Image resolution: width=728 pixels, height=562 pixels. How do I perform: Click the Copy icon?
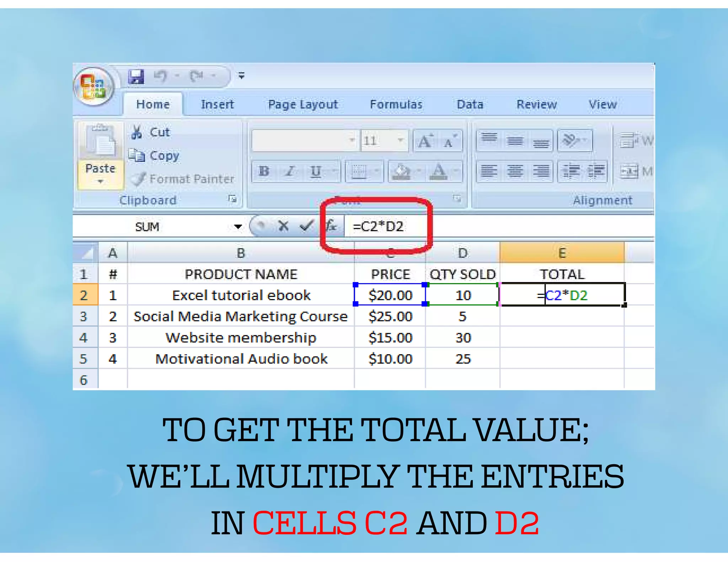(x=137, y=155)
